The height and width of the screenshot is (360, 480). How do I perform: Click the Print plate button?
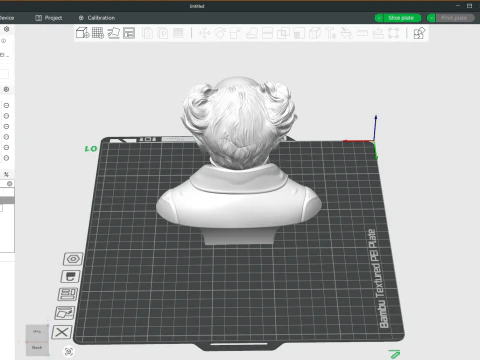(454, 18)
